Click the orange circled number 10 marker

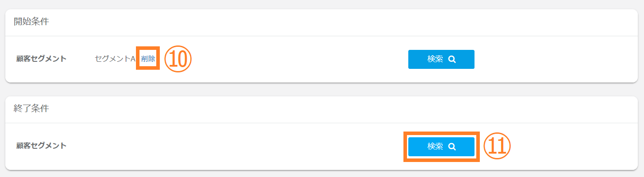click(x=177, y=59)
